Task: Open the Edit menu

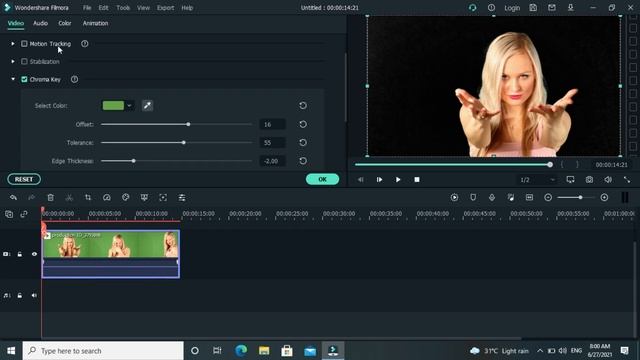Action: [x=103, y=8]
